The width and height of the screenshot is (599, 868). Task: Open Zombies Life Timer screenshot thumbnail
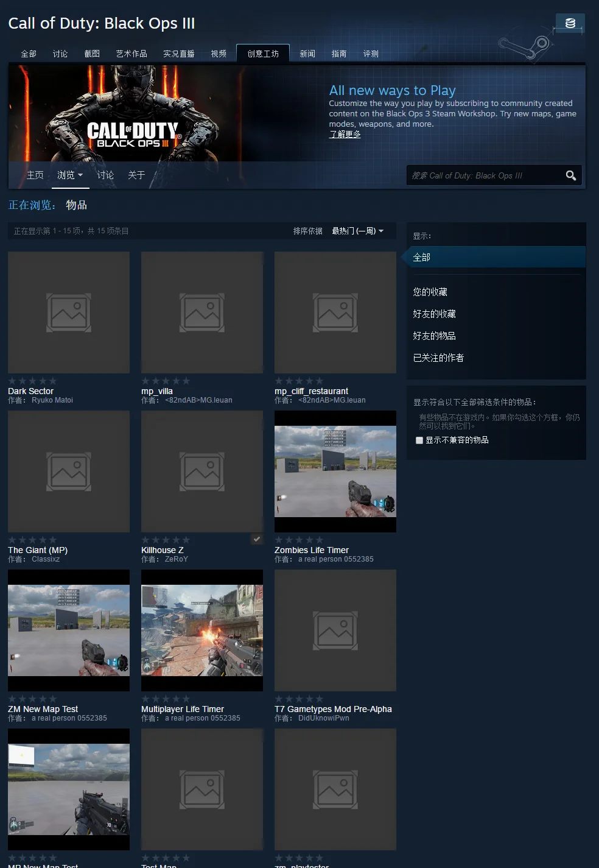click(335, 471)
